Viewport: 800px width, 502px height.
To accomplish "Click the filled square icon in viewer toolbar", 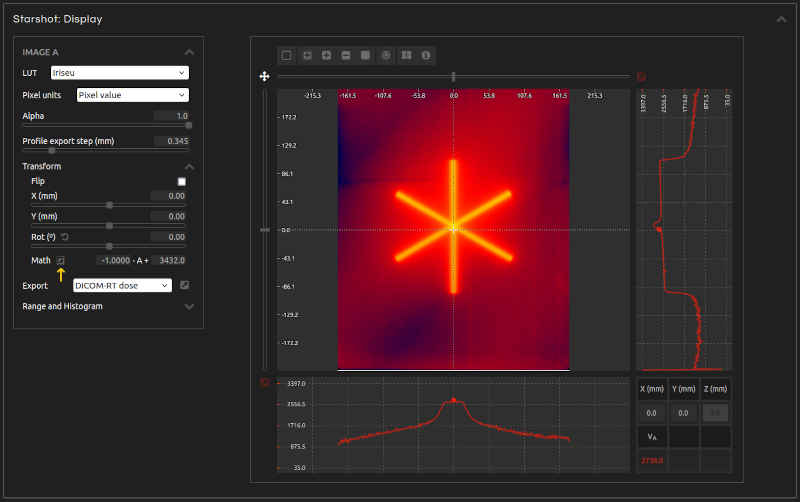I will pyautogui.click(x=365, y=55).
